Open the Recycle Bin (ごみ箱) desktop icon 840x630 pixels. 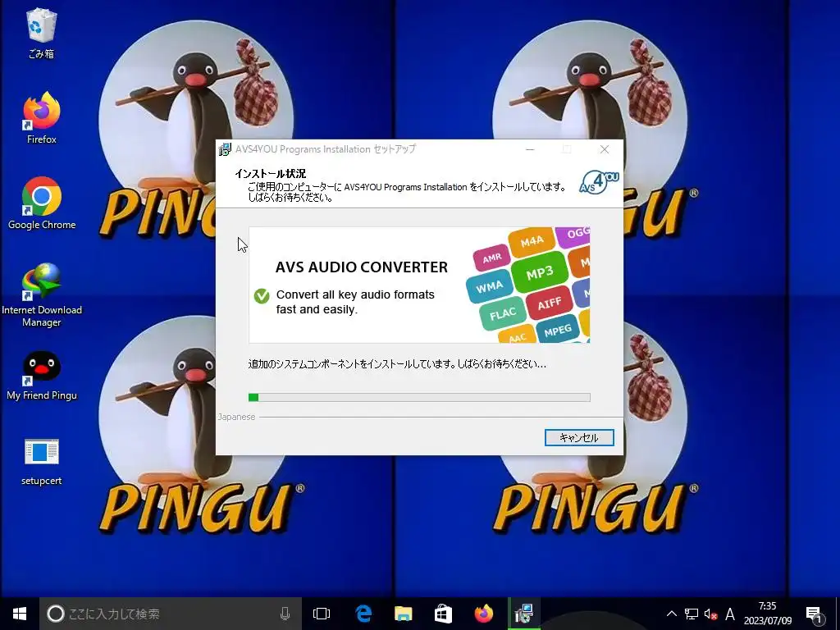[x=41, y=33]
